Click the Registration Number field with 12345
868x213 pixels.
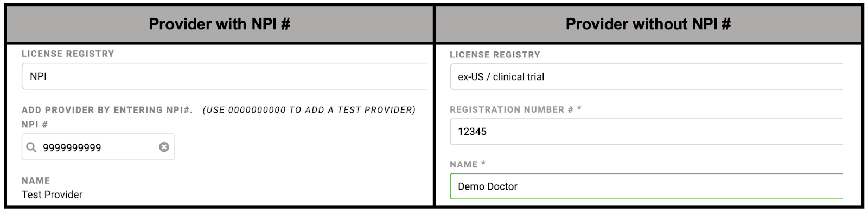646,131
